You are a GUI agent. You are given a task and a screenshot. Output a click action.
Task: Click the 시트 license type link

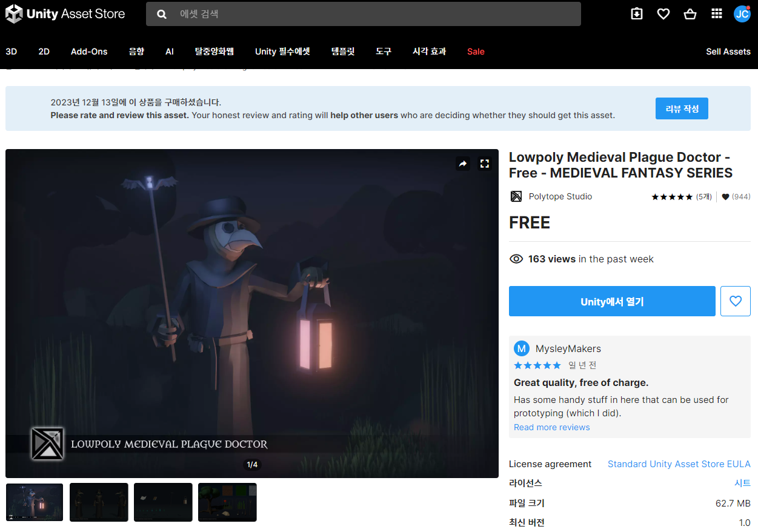tap(742, 484)
